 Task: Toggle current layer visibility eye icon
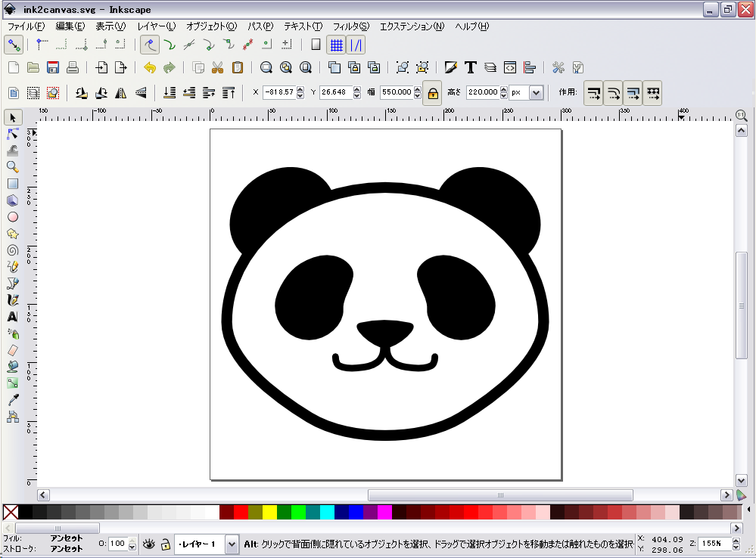(x=149, y=544)
